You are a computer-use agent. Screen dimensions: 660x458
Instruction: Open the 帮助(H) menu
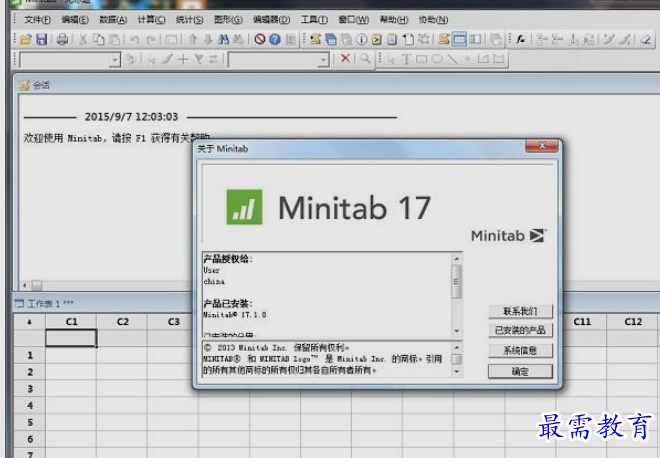394,20
